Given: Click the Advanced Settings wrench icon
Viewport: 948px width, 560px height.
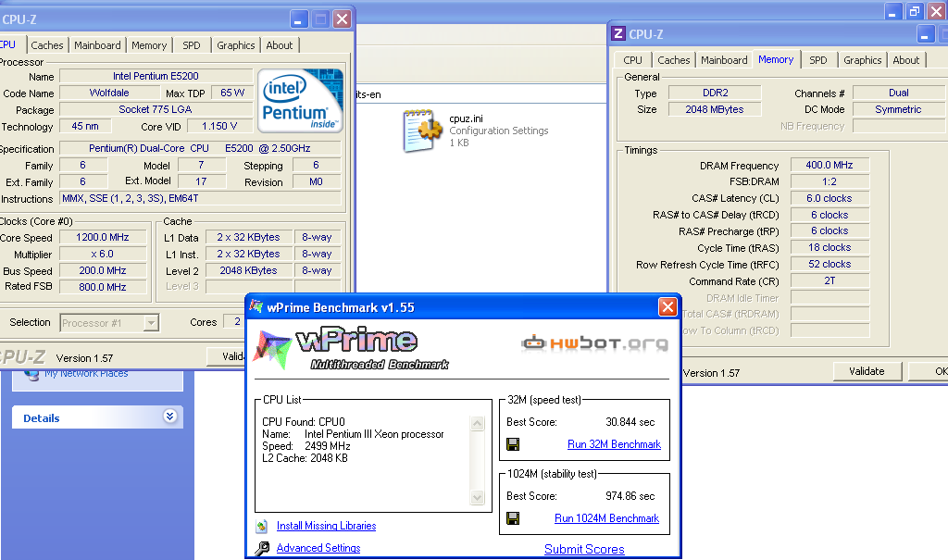Looking at the screenshot, I should click(262, 548).
